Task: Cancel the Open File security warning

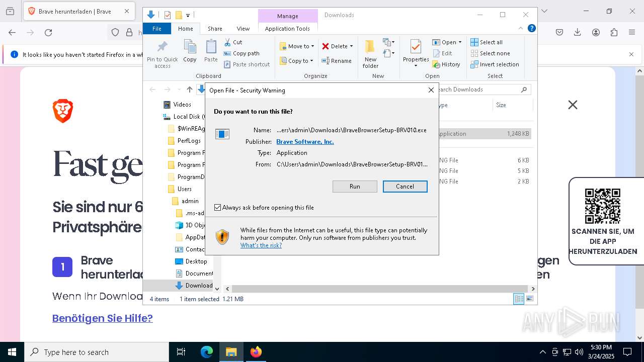Action: [x=405, y=187]
